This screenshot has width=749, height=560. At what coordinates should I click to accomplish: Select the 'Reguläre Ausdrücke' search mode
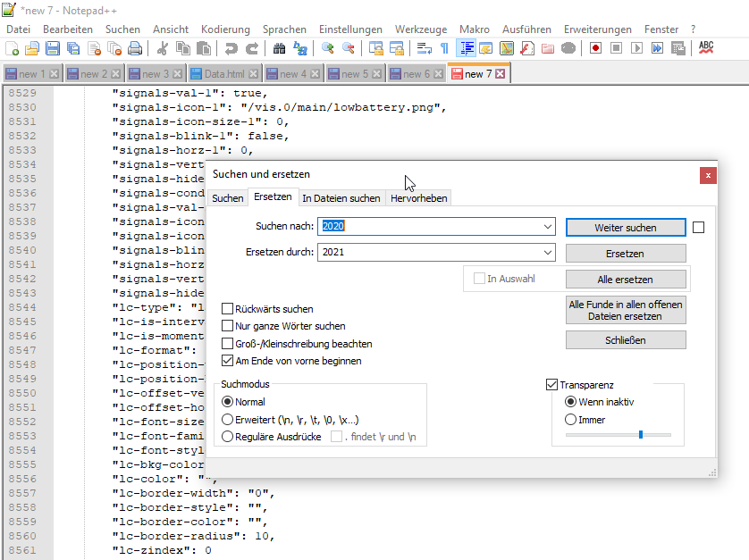(227, 437)
